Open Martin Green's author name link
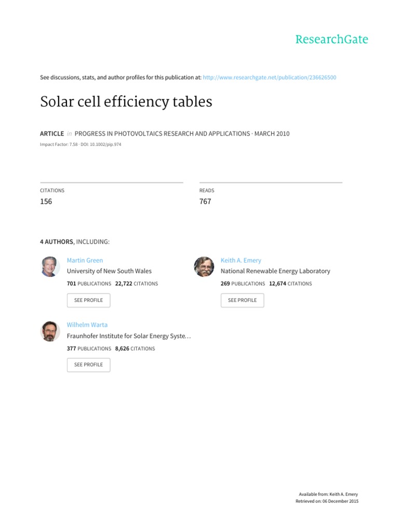This screenshot has width=399, height=532. (85, 260)
